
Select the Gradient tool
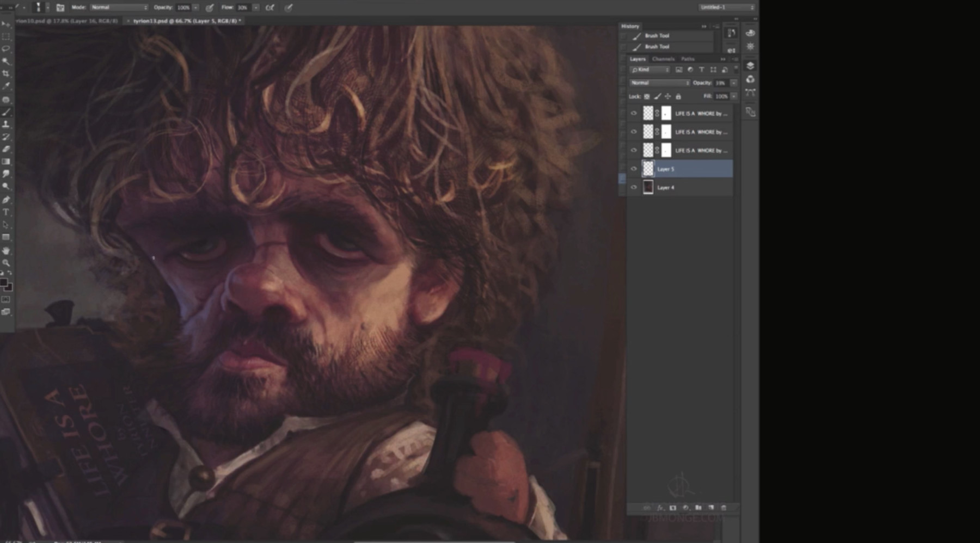(x=6, y=162)
